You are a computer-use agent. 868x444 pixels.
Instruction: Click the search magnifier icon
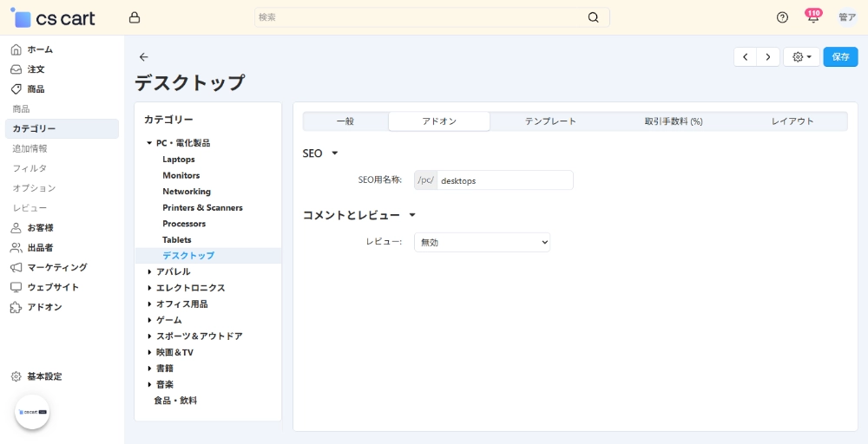click(593, 17)
